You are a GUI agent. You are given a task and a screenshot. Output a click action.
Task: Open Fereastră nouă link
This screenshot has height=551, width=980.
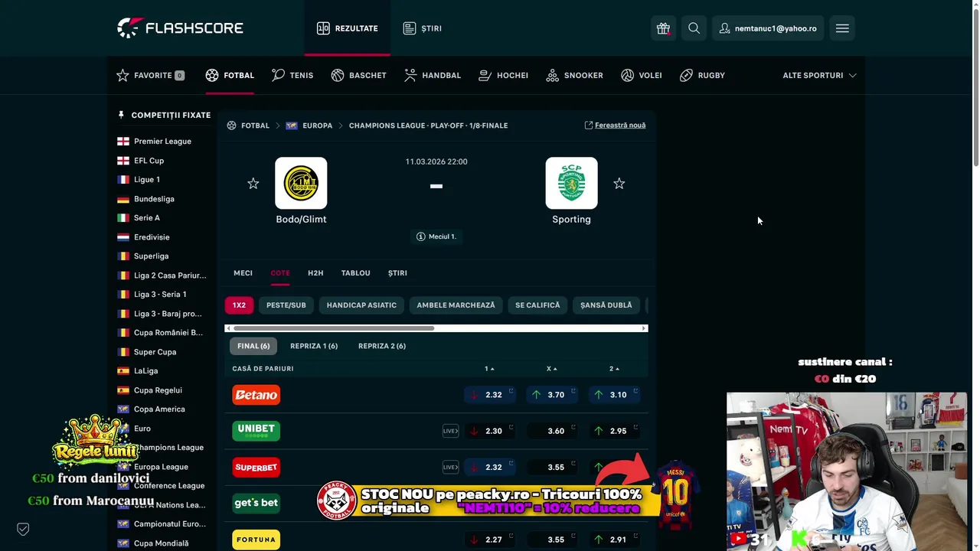tap(615, 125)
